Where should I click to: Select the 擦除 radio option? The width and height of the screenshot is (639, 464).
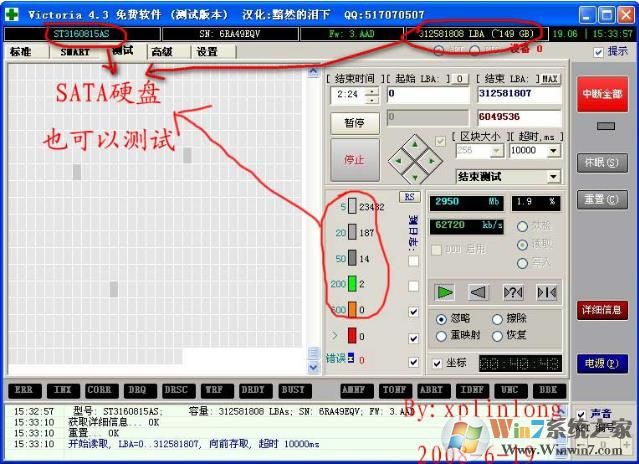click(x=497, y=319)
